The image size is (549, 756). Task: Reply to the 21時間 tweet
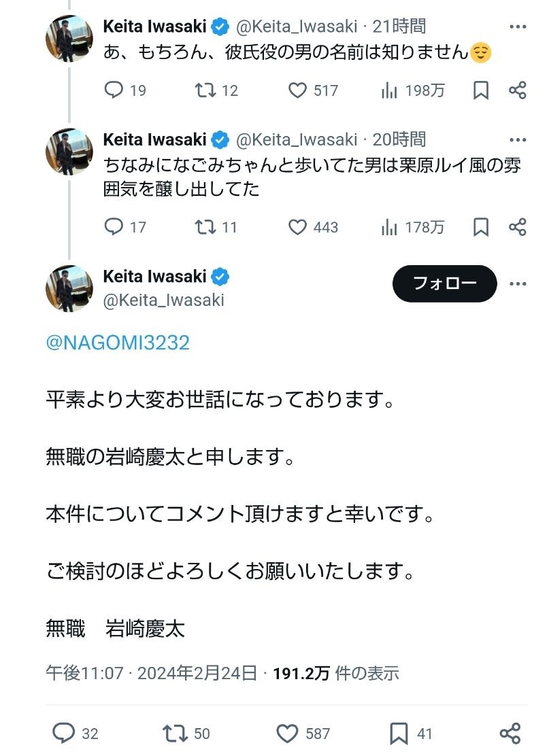pyautogui.click(x=114, y=90)
